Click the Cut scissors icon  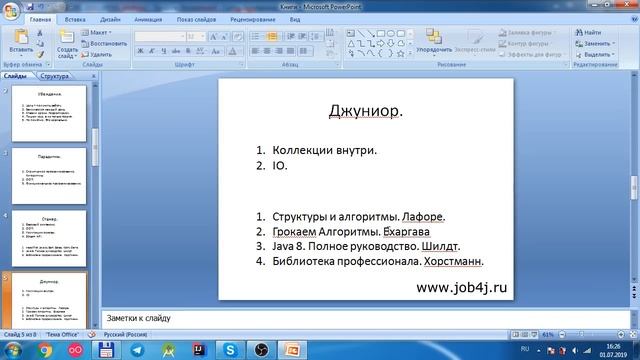click(x=40, y=33)
